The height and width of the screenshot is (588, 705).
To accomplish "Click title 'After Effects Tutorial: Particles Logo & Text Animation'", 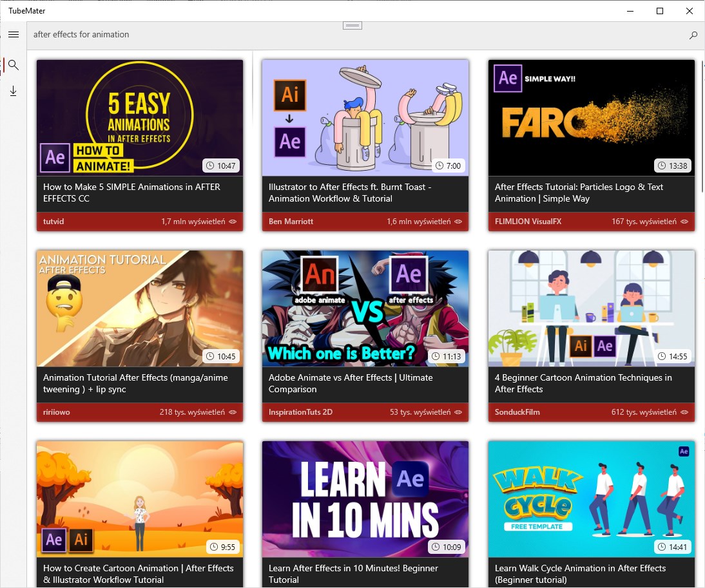I will tap(579, 193).
